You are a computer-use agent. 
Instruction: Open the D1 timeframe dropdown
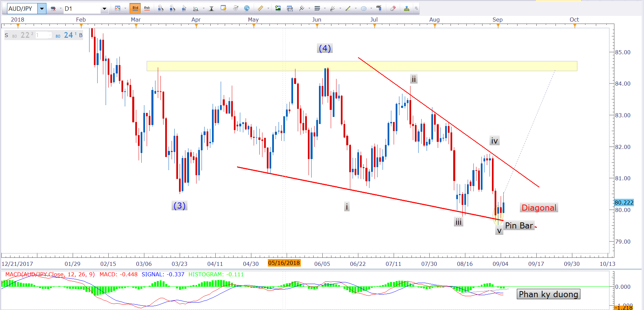pos(104,9)
